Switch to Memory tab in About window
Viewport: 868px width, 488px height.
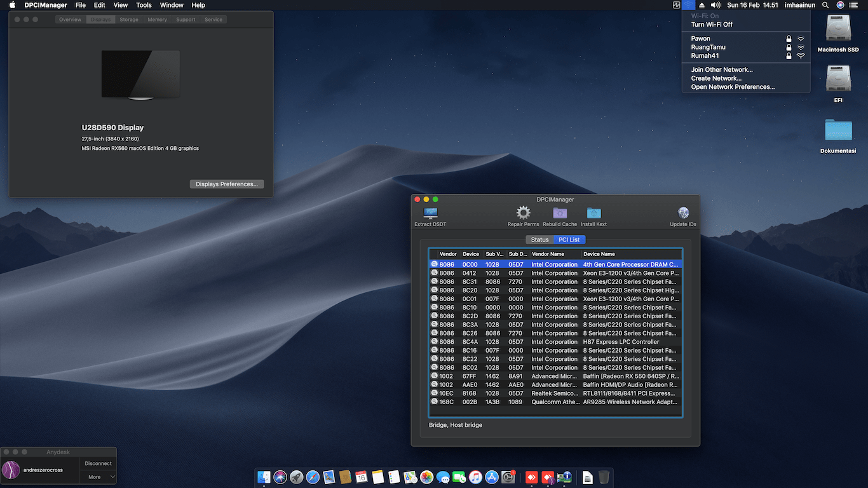point(158,20)
